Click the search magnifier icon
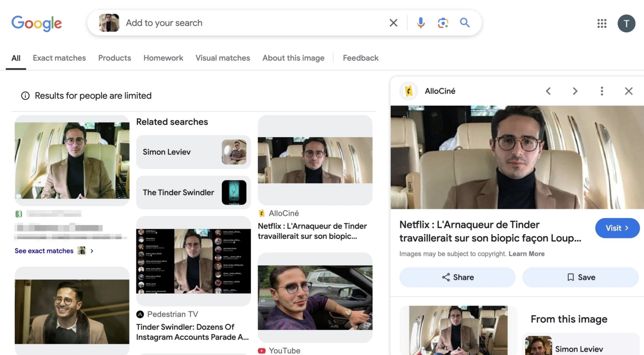 pos(465,23)
